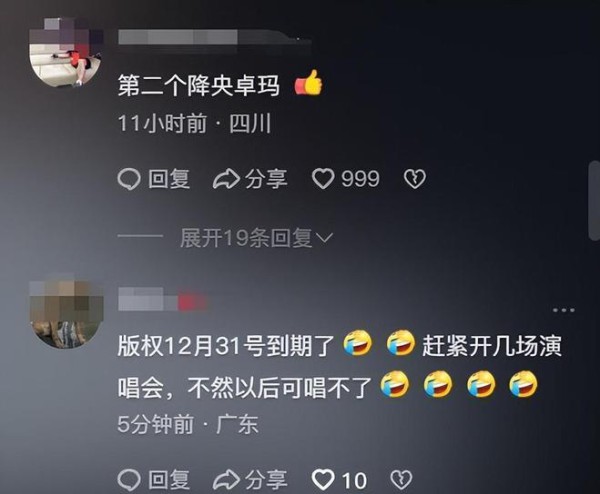
Task: Open three-dots menu on 广东 comment
Action: click(564, 310)
